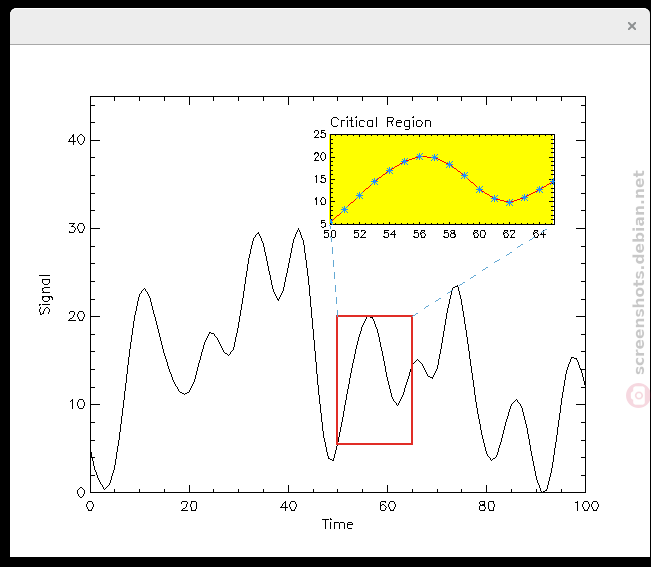Click the inset x-axis tick label '56'
This screenshot has height=567, width=651.
tap(419, 234)
